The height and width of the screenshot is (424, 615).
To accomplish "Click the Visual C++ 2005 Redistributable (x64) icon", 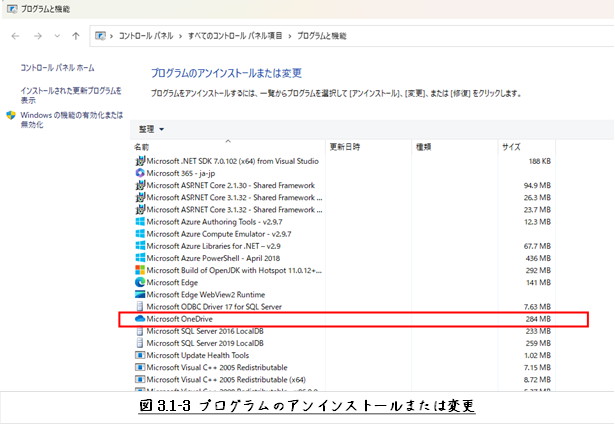I will pyautogui.click(x=140, y=380).
